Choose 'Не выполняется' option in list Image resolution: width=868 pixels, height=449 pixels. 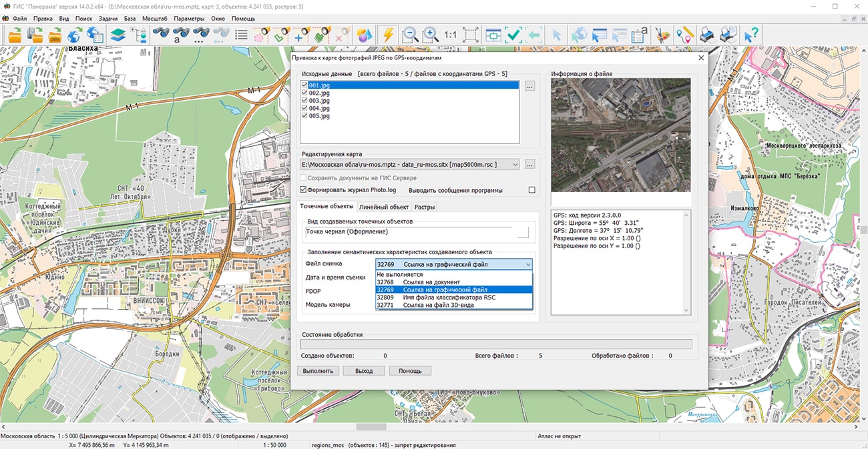[x=401, y=274]
